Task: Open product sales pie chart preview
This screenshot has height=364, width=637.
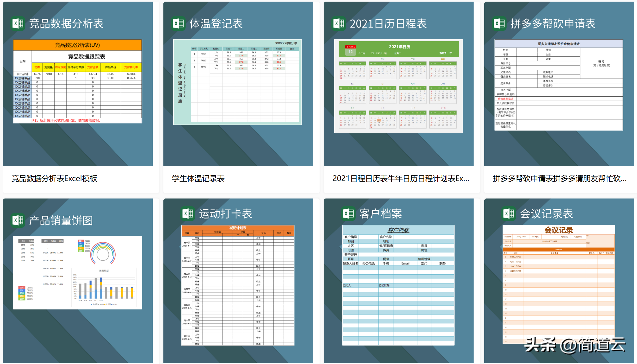Action: [78, 273]
